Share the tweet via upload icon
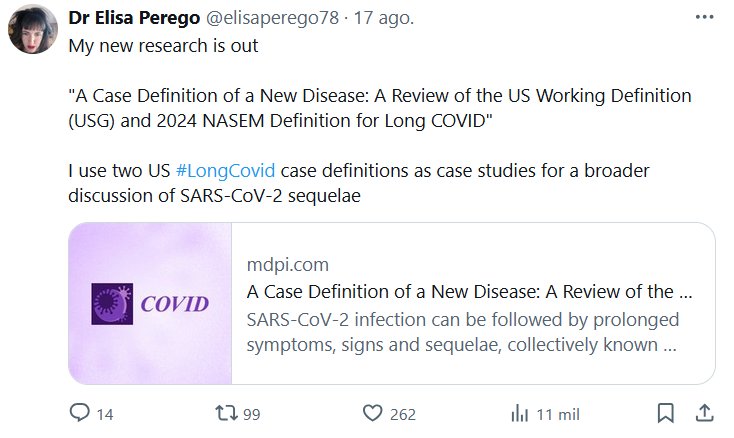This screenshot has height=438, width=734. point(704,412)
